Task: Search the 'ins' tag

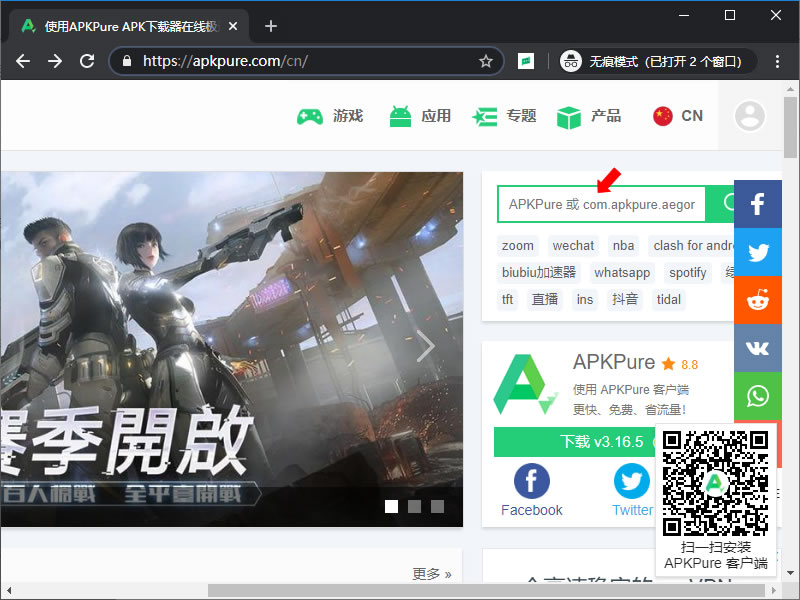Action: [x=585, y=299]
